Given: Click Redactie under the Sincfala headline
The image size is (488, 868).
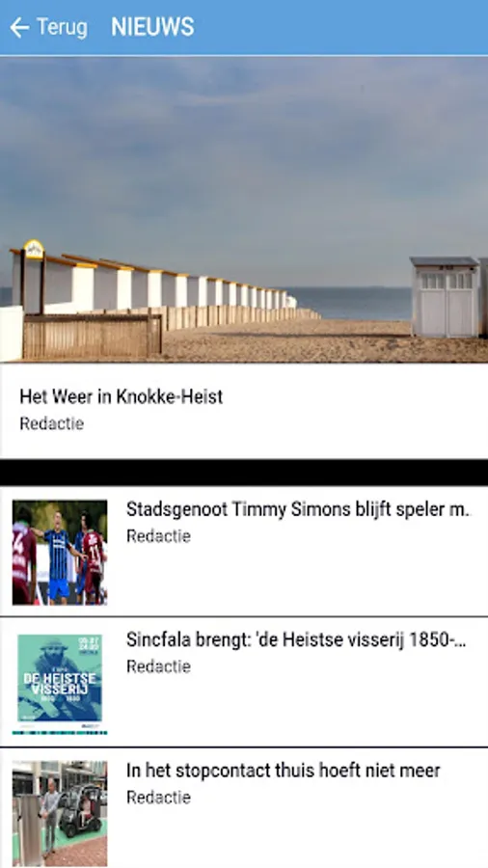Looking at the screenshot, I should (x=158, y=666).
